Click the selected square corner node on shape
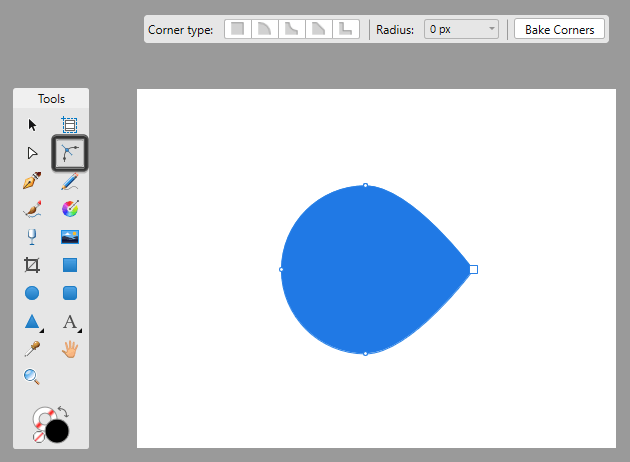The width and height of the screenshot is (630, 462). point(474,270)
